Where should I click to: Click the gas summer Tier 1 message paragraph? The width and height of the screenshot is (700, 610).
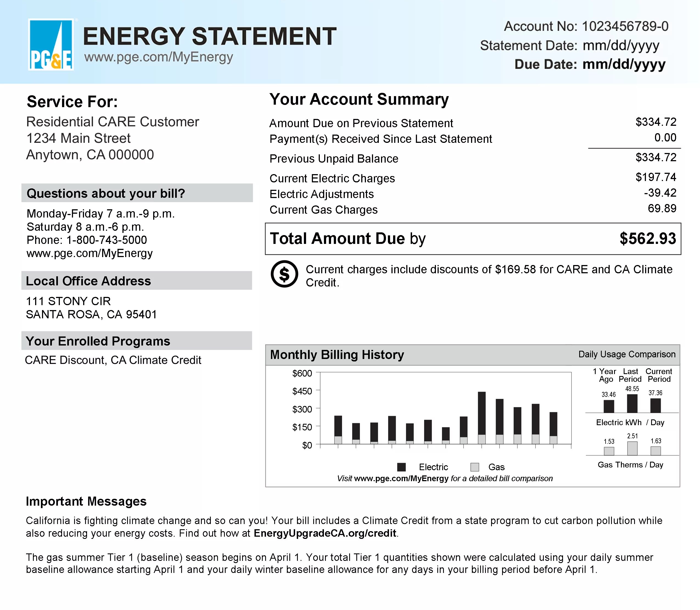pyautogui.click(x=340, y=563)
